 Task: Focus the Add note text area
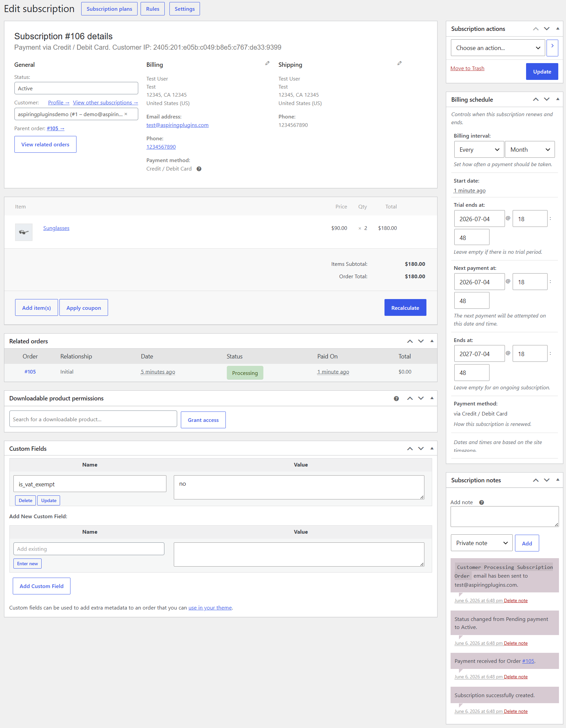505,517
